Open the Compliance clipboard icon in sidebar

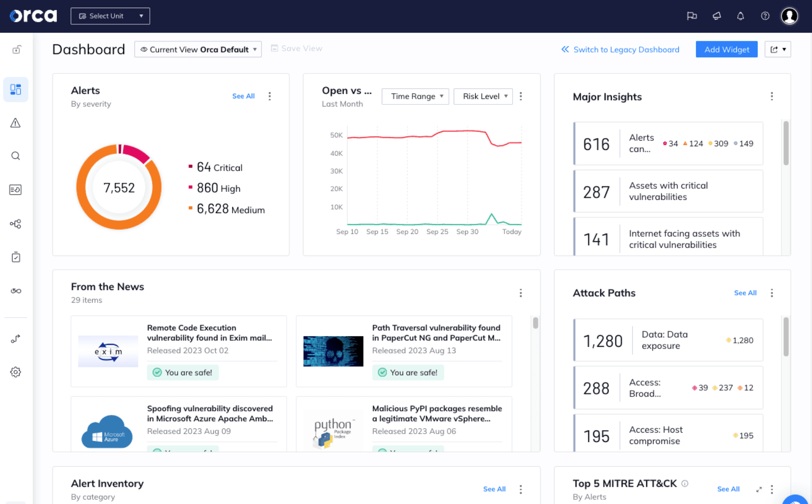tap(15, 257)
